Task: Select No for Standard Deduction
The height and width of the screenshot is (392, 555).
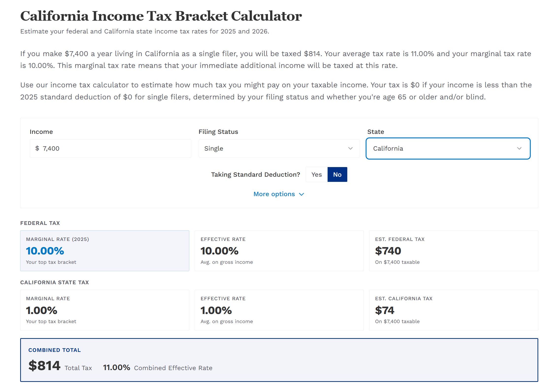Action: point(337,174)
